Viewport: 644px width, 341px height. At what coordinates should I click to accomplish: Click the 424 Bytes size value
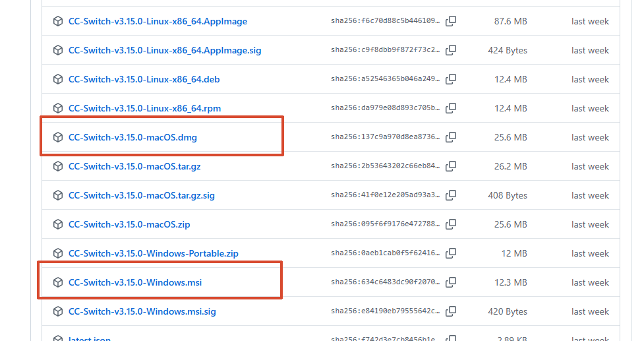tap(508, 51)
